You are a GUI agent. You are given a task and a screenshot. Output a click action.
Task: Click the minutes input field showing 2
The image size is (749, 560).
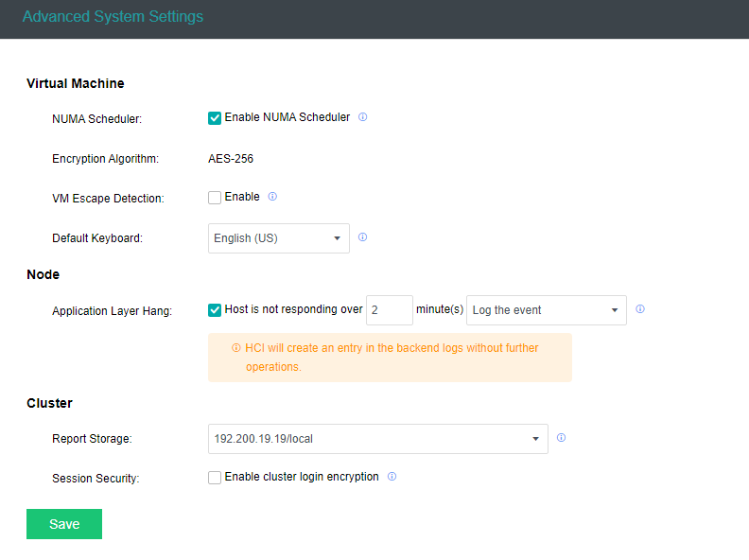(389, 310)
